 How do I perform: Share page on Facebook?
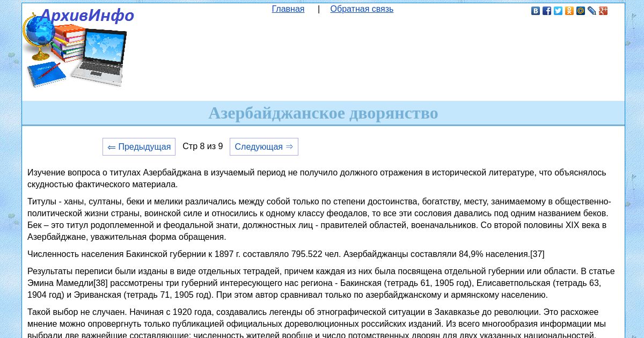[547, 11]
